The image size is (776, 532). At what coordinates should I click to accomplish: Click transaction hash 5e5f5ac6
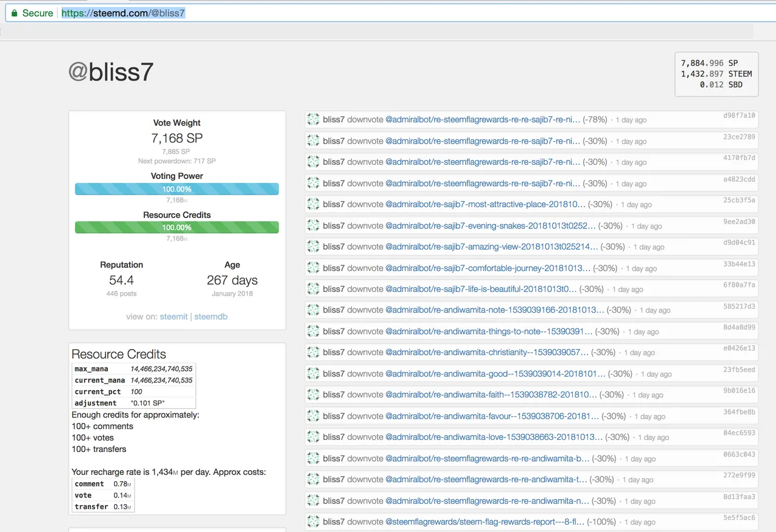[739, 517]
